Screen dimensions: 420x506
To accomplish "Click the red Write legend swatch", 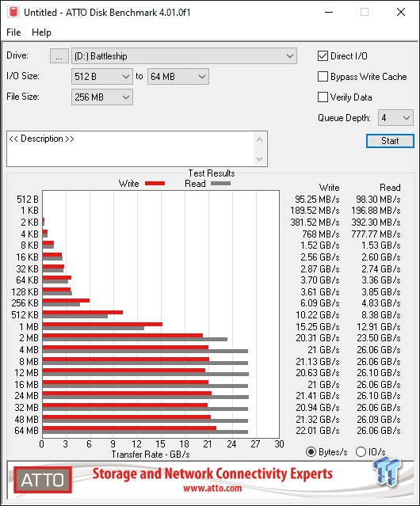I will pyautogui.click(x=155, y=183).
